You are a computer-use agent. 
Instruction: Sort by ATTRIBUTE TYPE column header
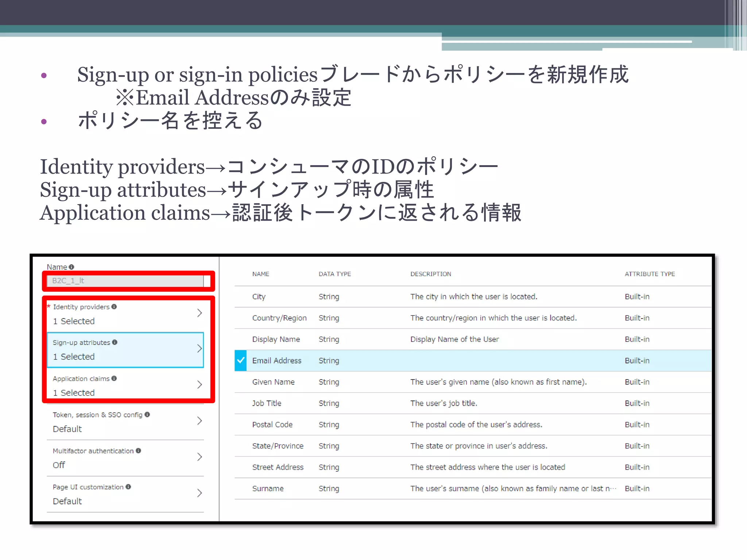pos(650,274)
